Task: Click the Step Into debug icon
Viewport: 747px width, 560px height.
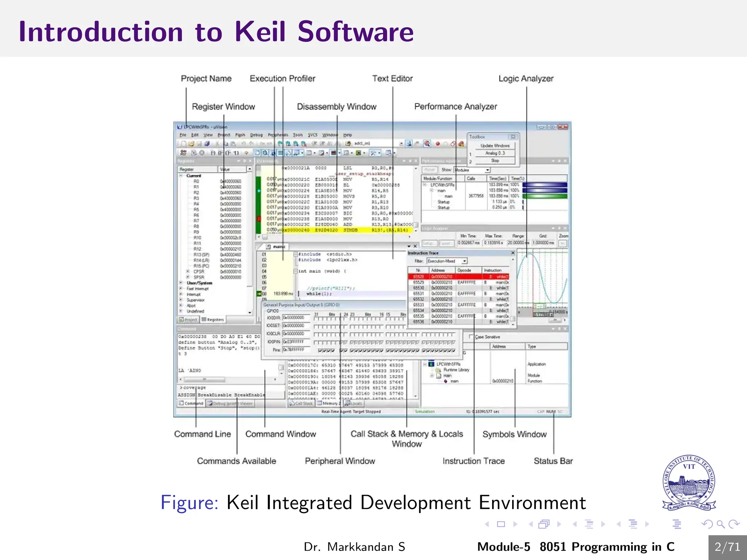Action: click(213, 153)
